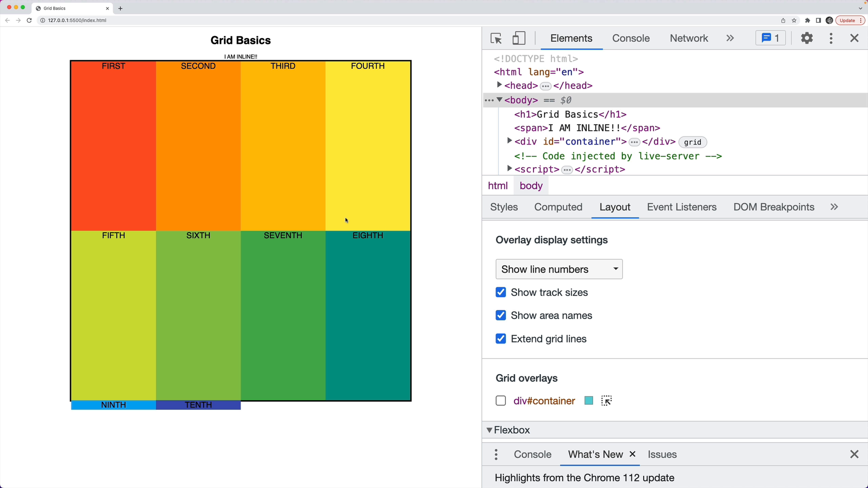Select body in the breadcrumb bar
Screen dimensions: 868x488
(531, 185)
